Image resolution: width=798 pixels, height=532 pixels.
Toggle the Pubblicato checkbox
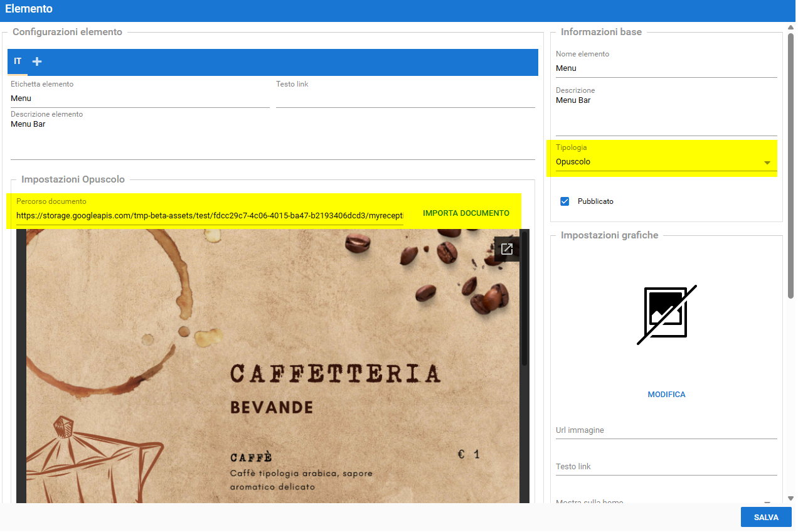pyautogui.click(x=565, y=201)
